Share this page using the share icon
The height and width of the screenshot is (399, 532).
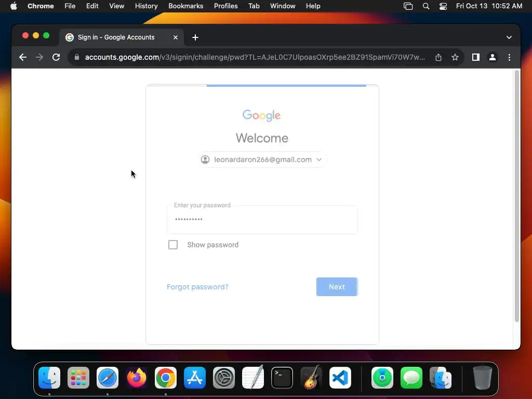point(438,57)
